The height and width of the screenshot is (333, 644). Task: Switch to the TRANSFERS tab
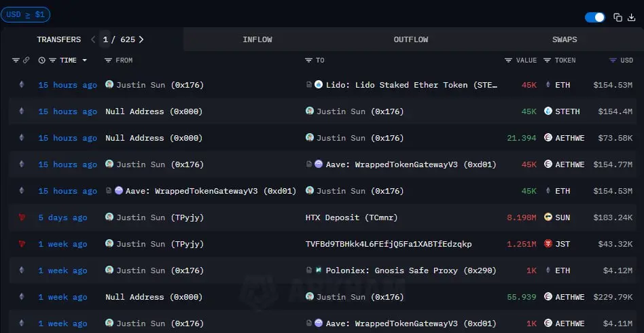[x=58, y=39]
